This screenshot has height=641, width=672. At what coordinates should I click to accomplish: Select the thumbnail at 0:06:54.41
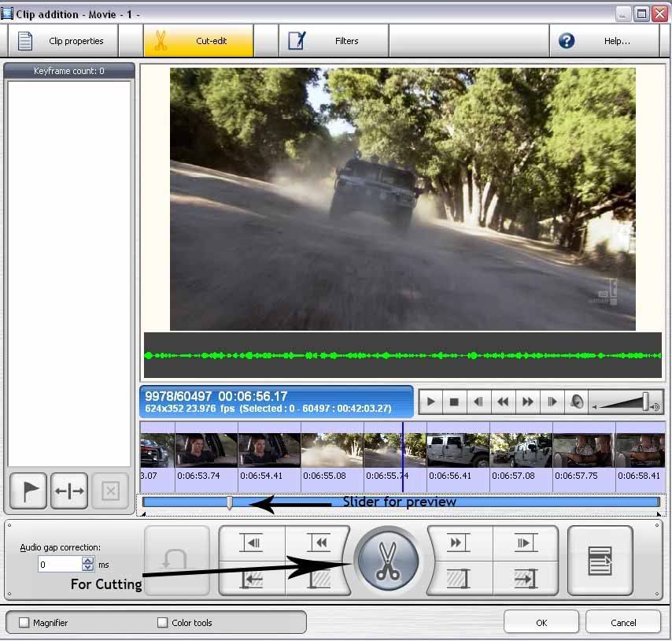click(269, 450)
